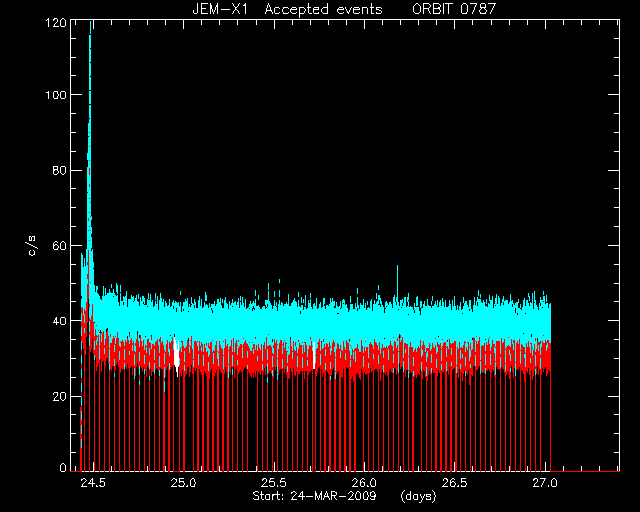Click the 60 y-axis tick label
The height and width of the screenshot is (512, 640).
tap(59, 245)
